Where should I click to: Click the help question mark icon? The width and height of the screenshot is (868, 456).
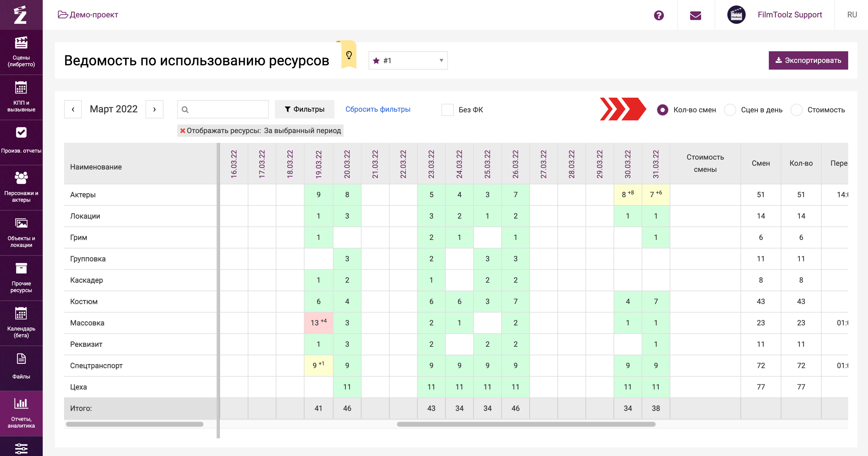point(658,15)
